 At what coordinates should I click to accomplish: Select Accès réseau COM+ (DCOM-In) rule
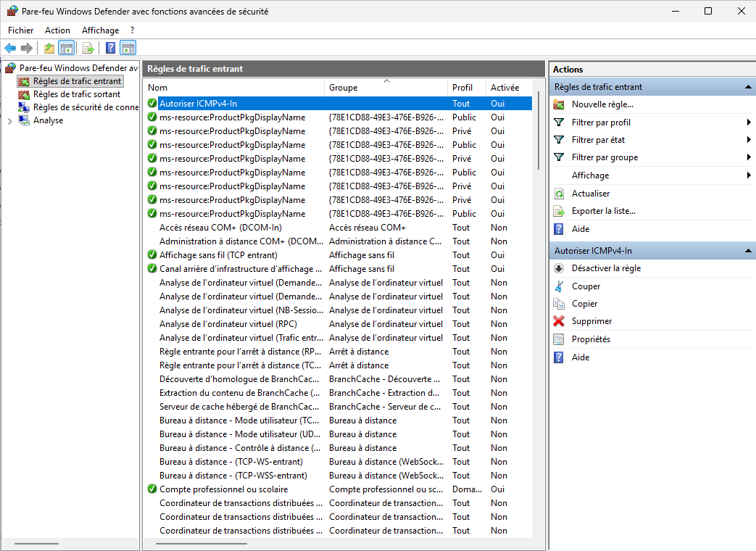tap(339, 228)
